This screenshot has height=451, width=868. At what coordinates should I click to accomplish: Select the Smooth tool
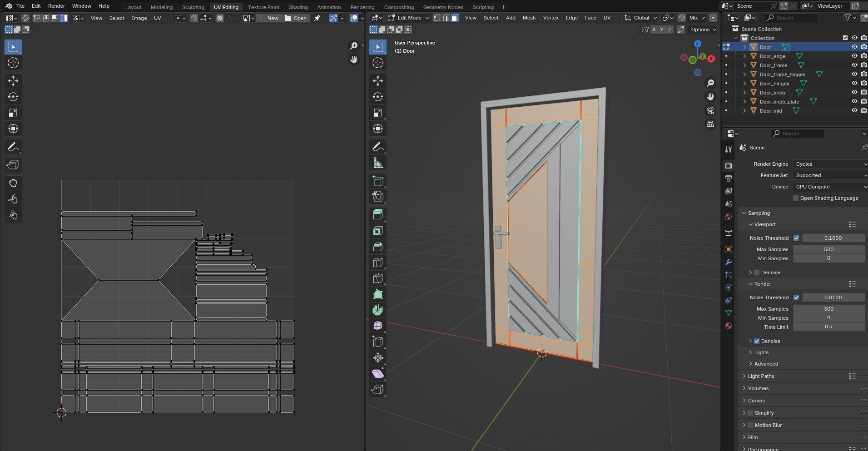(378, 326)
